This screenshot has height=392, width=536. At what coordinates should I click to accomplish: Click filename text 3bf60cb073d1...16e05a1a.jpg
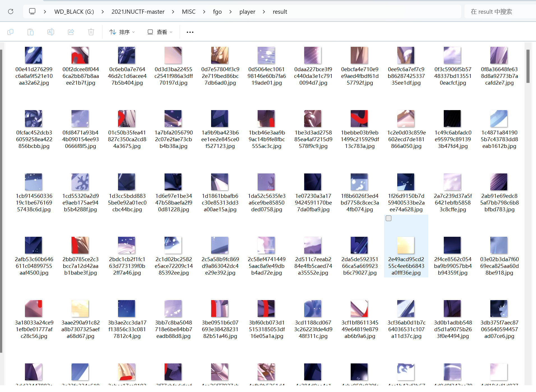pos(267,329)
